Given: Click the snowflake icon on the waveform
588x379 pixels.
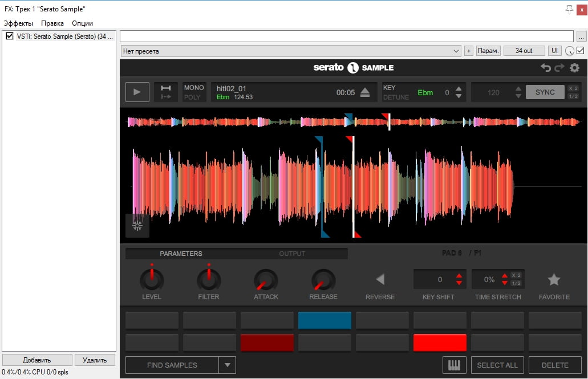Looking at the screenshot, I should click(x=137, y=225).
